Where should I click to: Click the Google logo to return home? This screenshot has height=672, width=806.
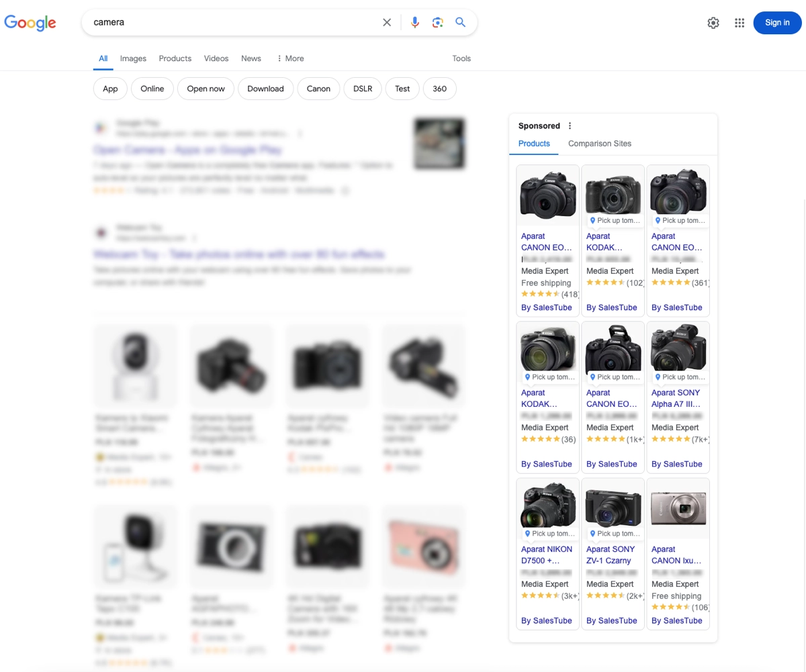[x=30, y=22]
